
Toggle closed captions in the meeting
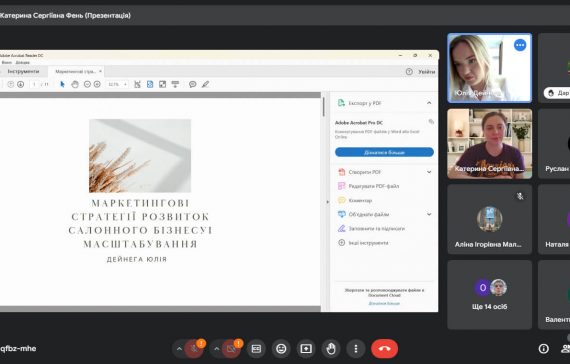click(256, 349)
